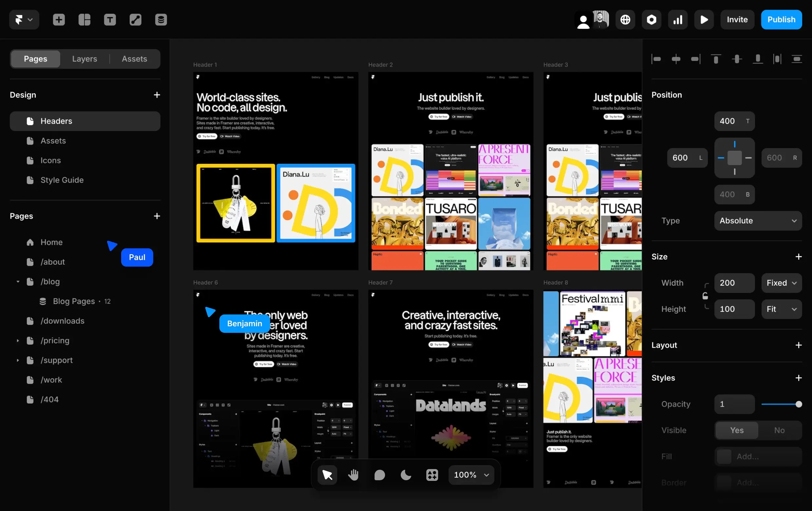812x511 pixels.
Task: Switch visibility back to Yes
Action: pyautogui.click(x=736, y=430)
